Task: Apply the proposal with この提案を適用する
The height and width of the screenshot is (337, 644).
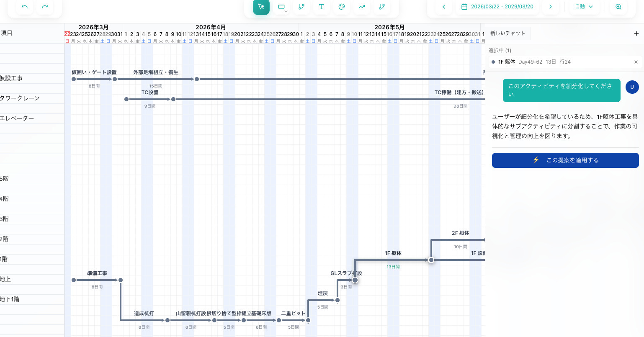Action: [x=565, y=160]
